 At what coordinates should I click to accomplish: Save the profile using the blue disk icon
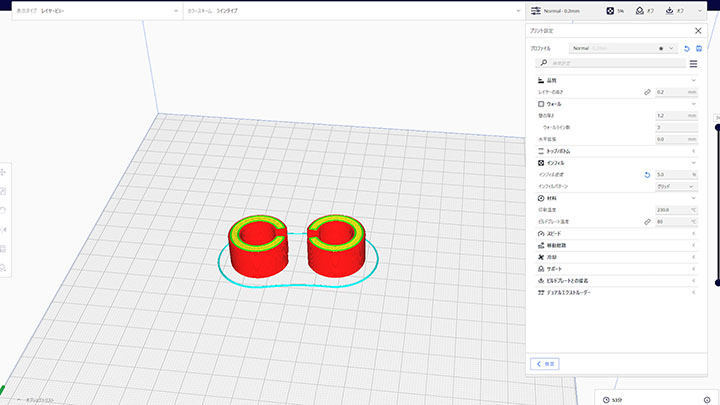(x=699, y=49)
